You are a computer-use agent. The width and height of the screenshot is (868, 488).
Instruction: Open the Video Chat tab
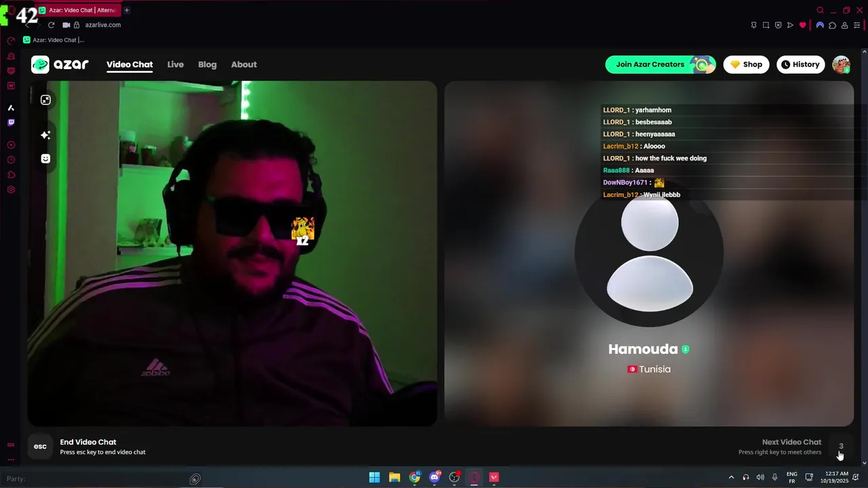(x=130, y=64)
